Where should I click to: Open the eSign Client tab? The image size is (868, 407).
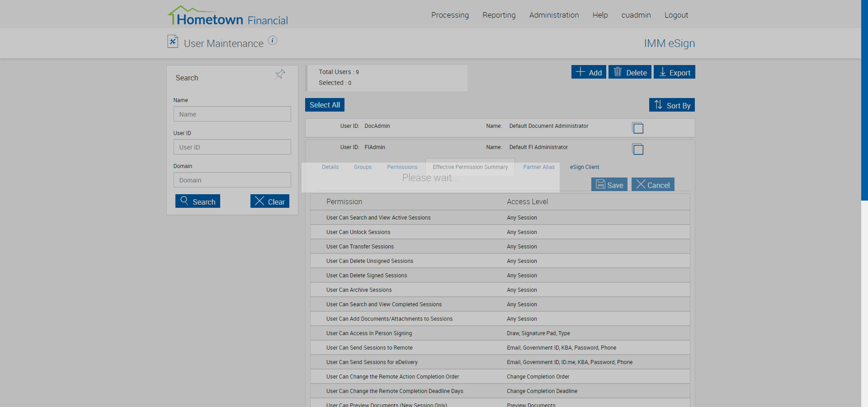[x=585, y=167]
